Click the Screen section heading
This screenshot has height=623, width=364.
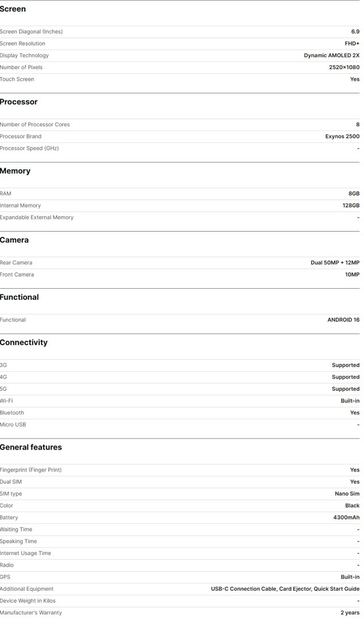(x=13, y=9)
